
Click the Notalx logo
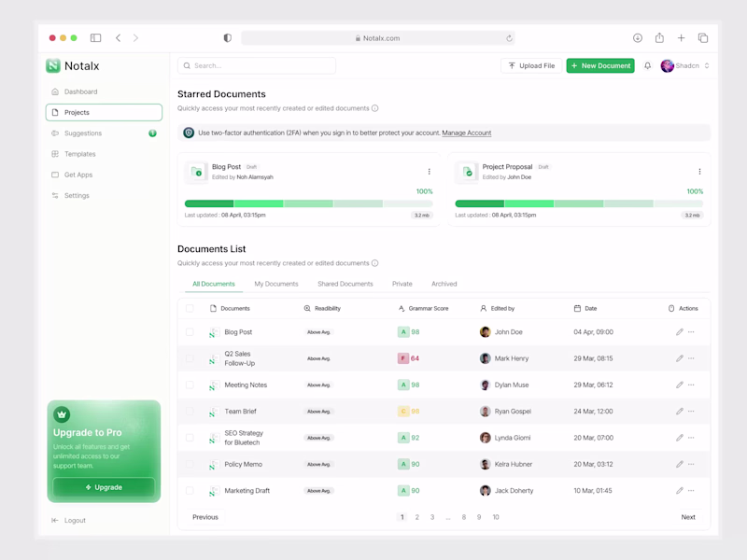tap(73, 65)
